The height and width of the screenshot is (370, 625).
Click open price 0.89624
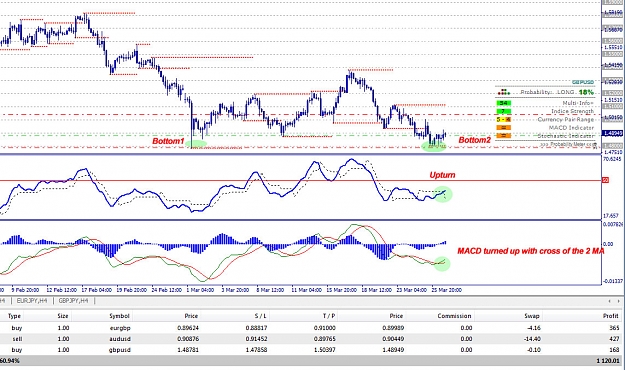click(x=188, y=328)
